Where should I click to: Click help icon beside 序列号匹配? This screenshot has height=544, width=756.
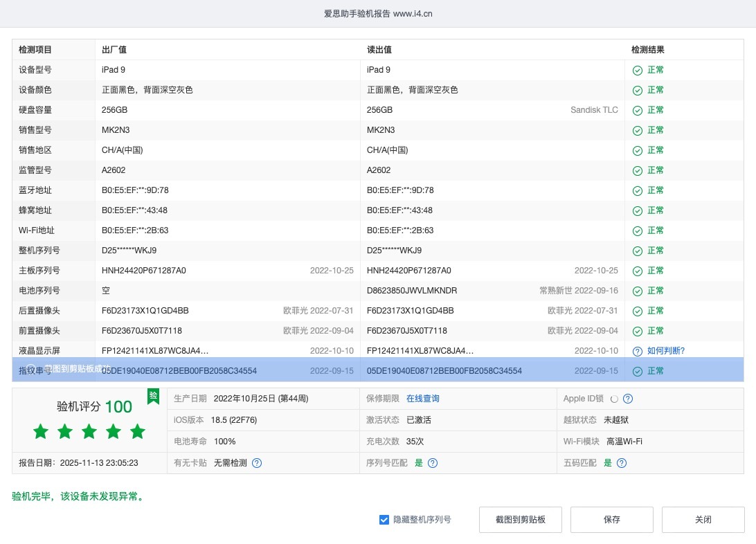433,463
